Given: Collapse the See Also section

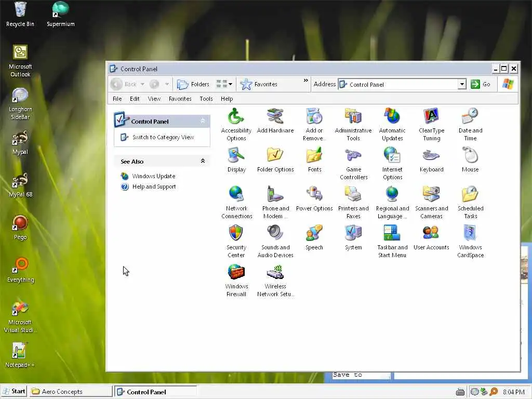Looking at the screenshot, I should click(x=203, y=161).
